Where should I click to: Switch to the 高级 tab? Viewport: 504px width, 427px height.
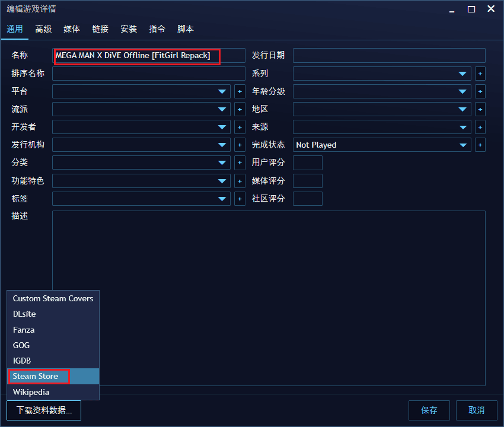pyautogui.click(x=43, y=29)
